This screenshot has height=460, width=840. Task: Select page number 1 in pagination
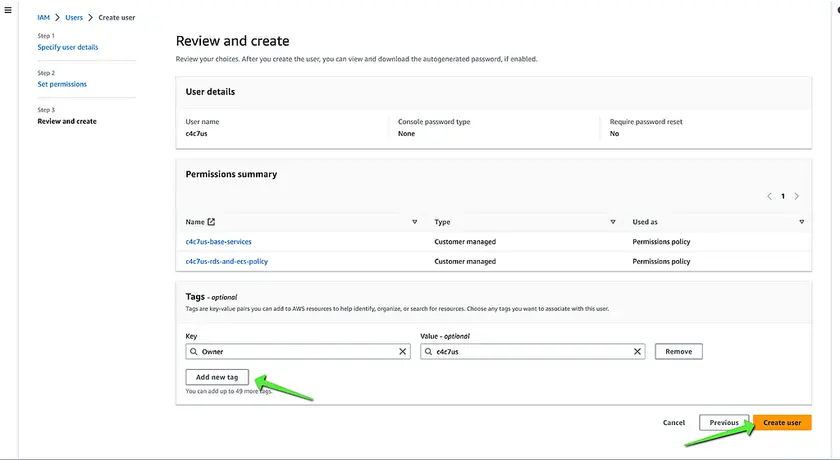pyautogui.click(x=783, y=196)
